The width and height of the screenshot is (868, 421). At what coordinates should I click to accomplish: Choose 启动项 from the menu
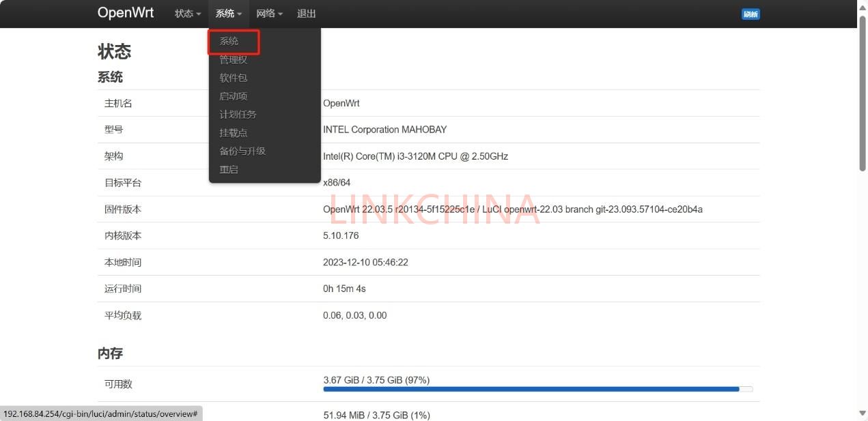(234, 96)
